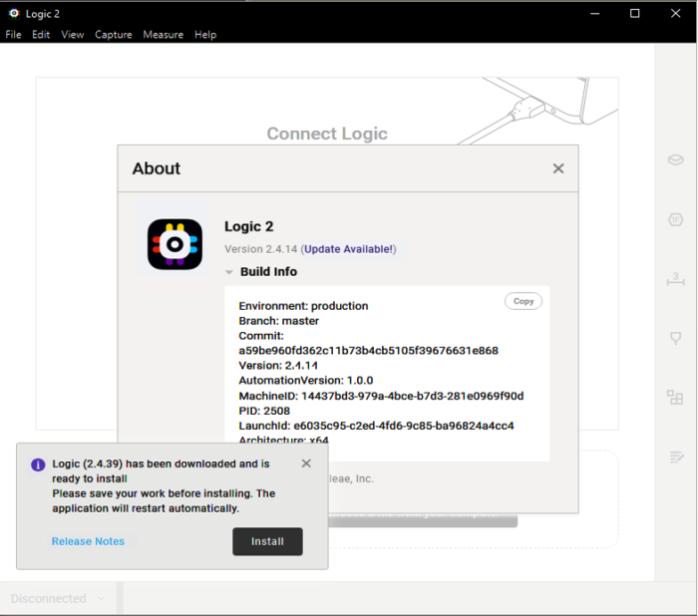Click the Install update button
Image resolution: width=698 pixels, height=616 pixels.
point(267,541)
